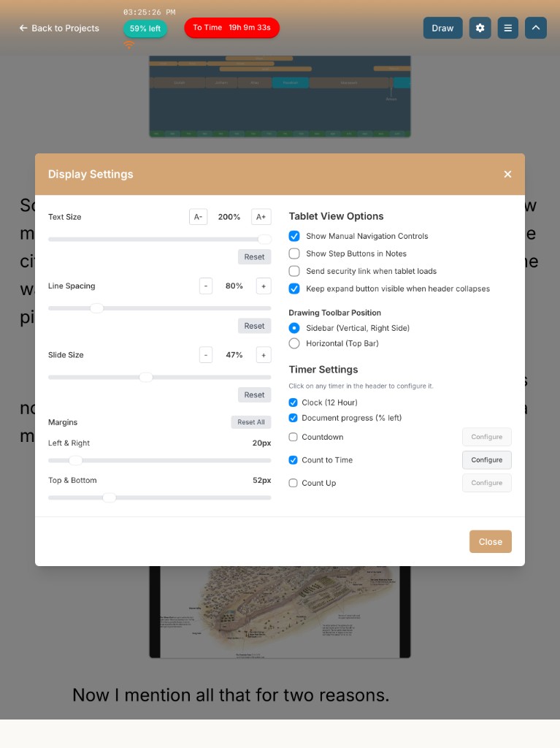This screenshot has height=748, width=560.
Task: Open settings with the gear icon
Action: 480,28
